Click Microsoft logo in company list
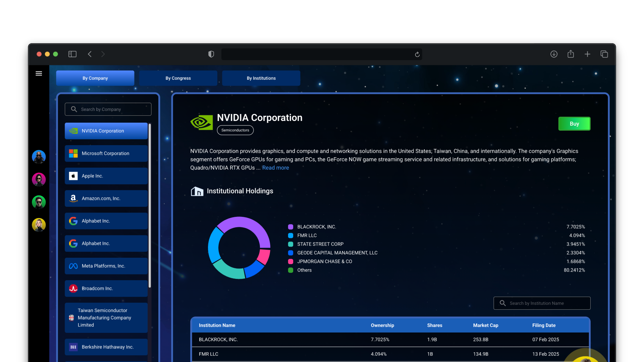This screenshot has height=362, width=644. click(73, 154)
